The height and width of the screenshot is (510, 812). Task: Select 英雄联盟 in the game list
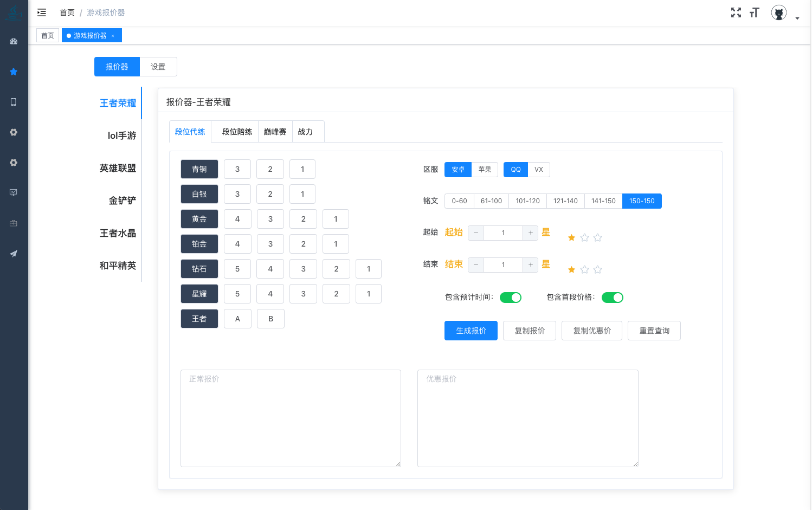[118, 168]
